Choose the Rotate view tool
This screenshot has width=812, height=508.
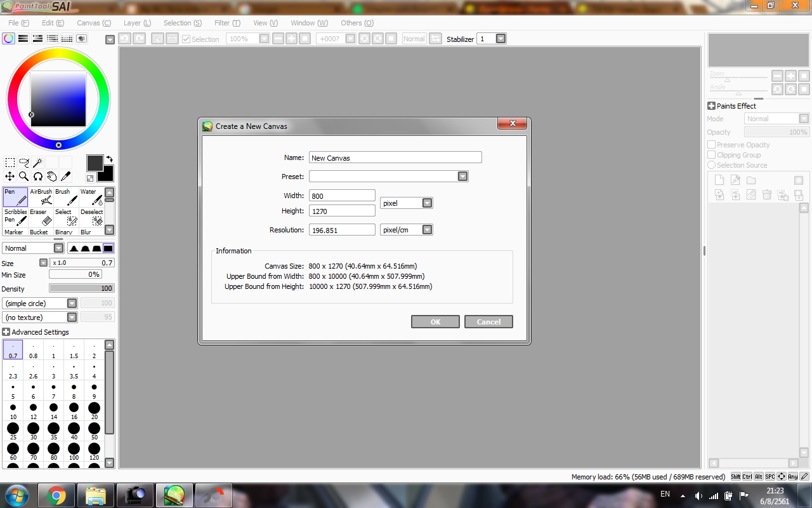[38, 177]
